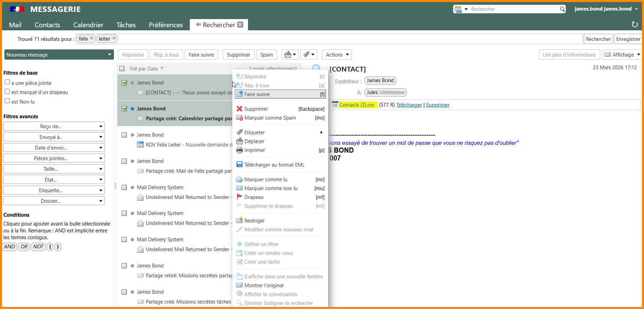
Task: Click the Télécharger attachment link
Action: 409,105
